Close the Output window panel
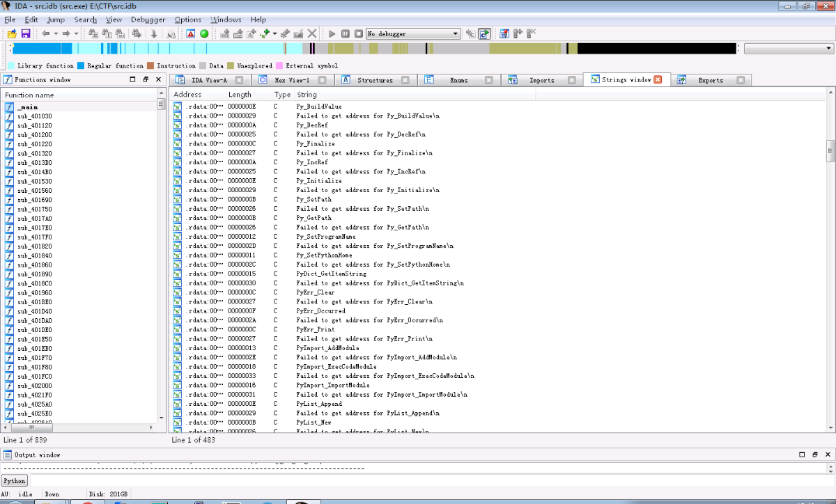Viewport: 836px width, 504px height. tap(827, 455)
